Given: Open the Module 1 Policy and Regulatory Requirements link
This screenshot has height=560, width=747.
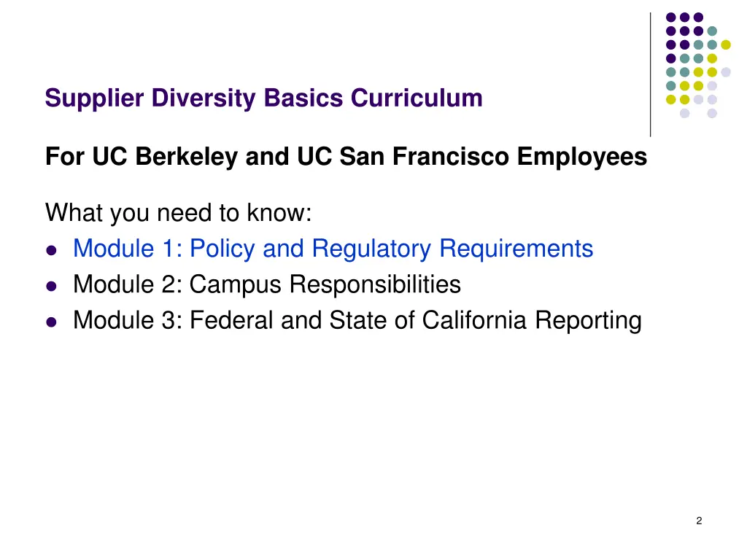Looking at the screenshot, I should [x=333, y=249].
